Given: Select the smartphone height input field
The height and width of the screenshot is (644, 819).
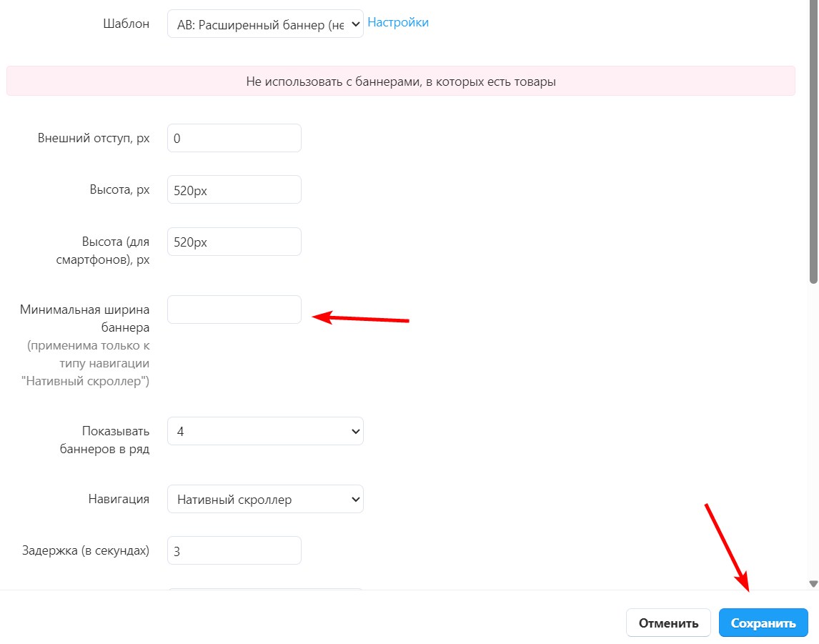Looking at the screenshot, I should click(234, 242).
